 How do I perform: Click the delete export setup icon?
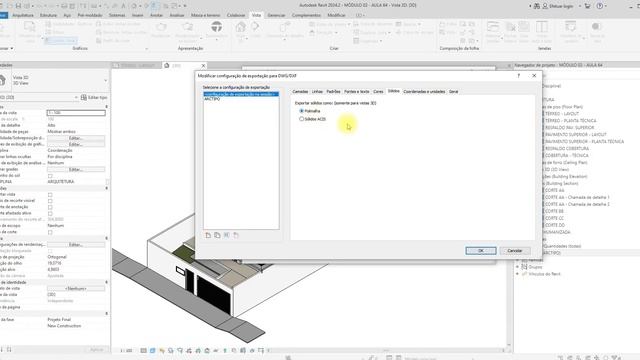pyautogui.click(x=236, y=236)
